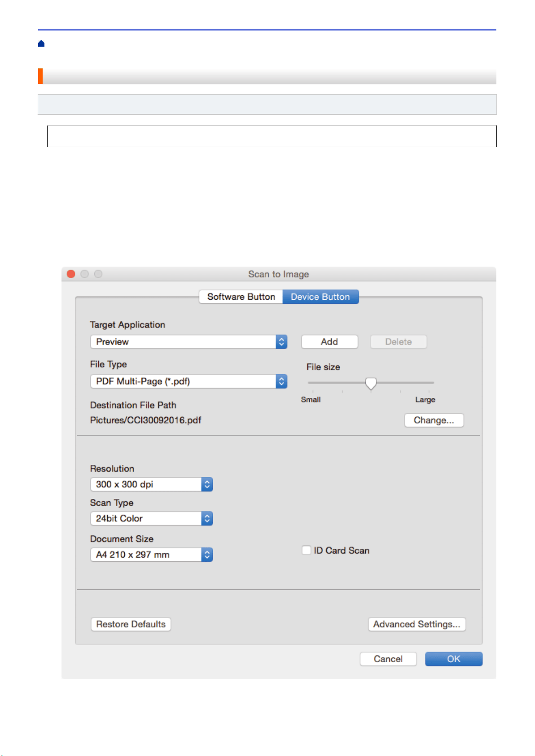Screen dimensions: 535x756
Task: Close the Scan to Image window with the red button
Action: (71, 274)
